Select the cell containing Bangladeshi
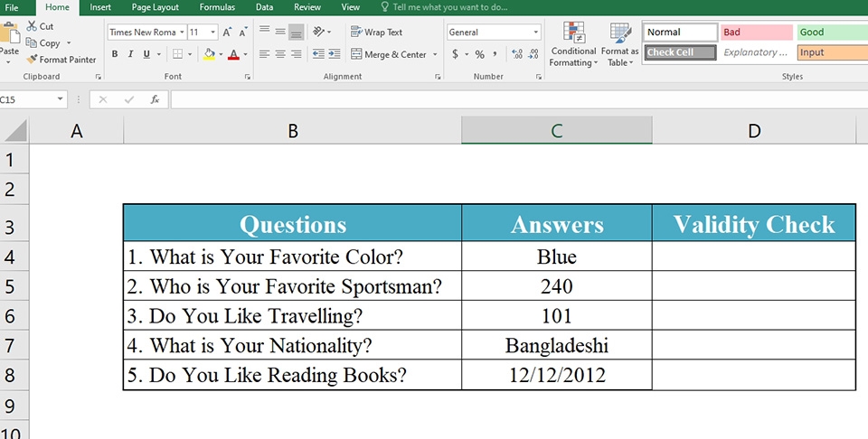The width and height of the screenshot is (868, 439). point(557,345)
